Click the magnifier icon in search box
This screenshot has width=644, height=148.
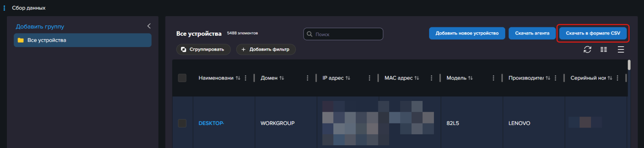(310, 34)
